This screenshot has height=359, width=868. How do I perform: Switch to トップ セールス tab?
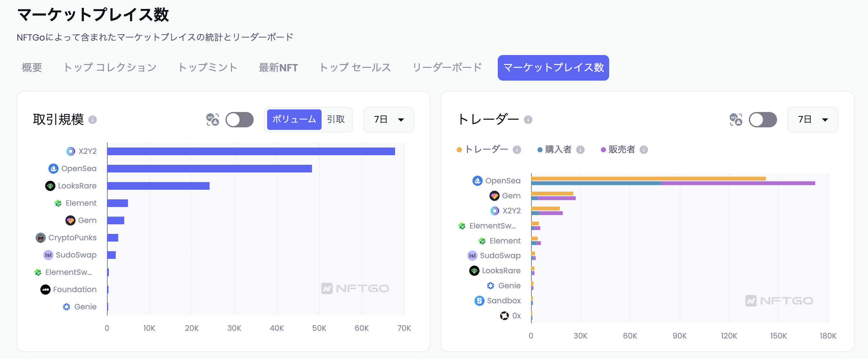[355, 68]
